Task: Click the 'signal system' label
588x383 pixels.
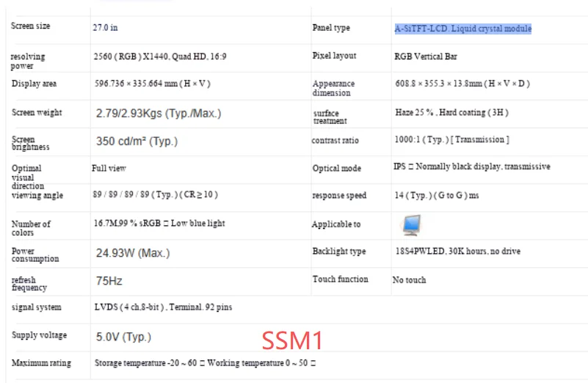Action: [x=37, y=307]
